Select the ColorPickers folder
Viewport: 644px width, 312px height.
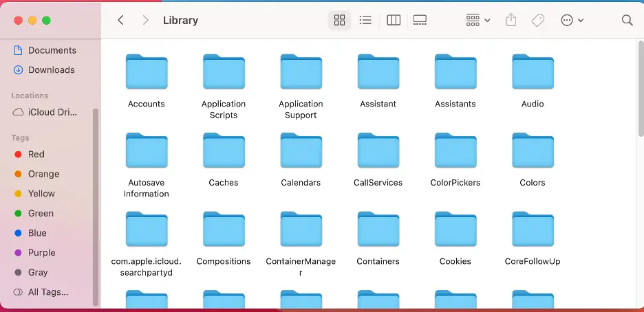point(455,159)
